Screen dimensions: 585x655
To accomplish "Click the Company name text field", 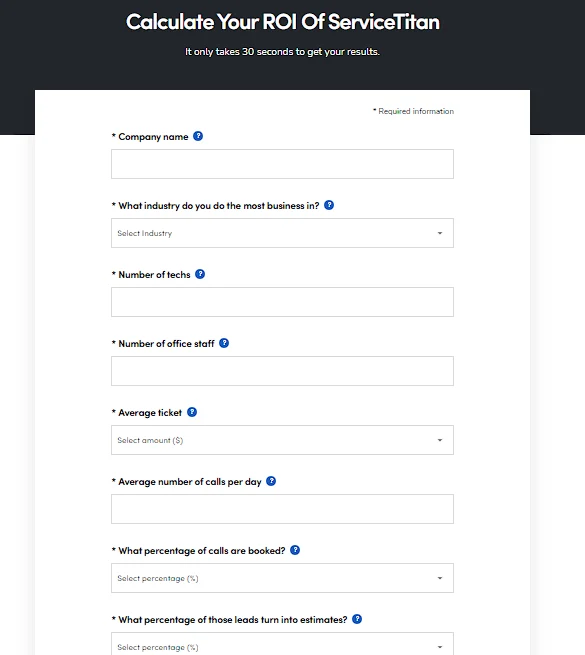I will [x=282, y=164].
